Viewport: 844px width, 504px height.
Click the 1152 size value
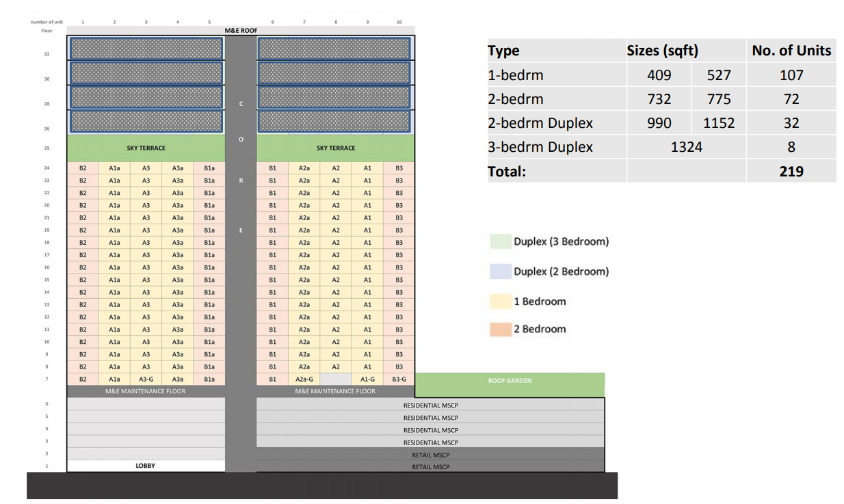pyautogui.click(x=719, y=123)
